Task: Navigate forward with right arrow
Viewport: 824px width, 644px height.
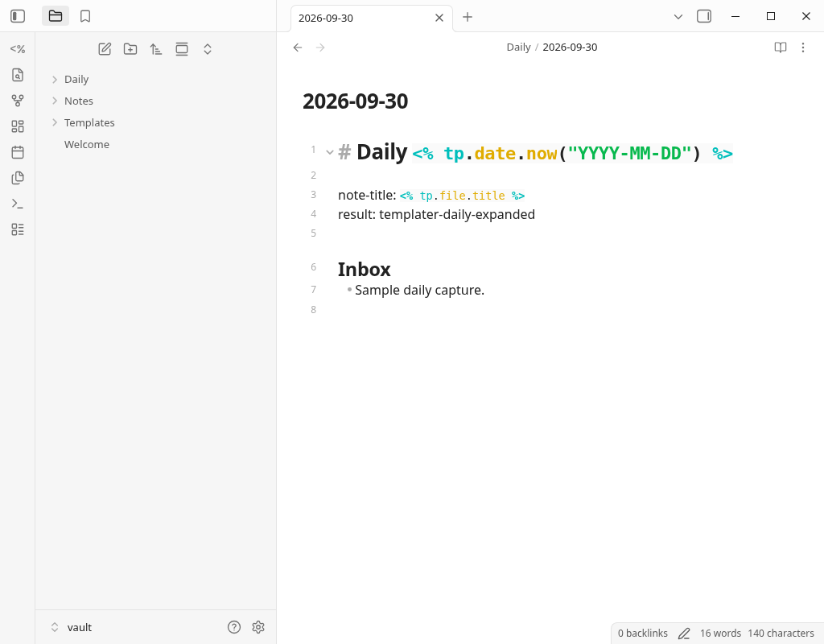Action: tap(320, 47)
